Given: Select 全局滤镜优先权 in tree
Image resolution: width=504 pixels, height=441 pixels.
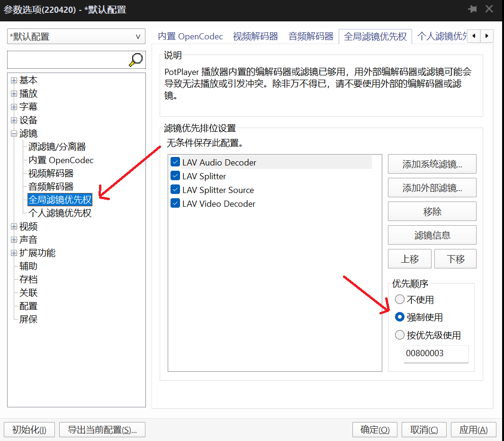Looking at the screenshot, I should pos(60,200).
